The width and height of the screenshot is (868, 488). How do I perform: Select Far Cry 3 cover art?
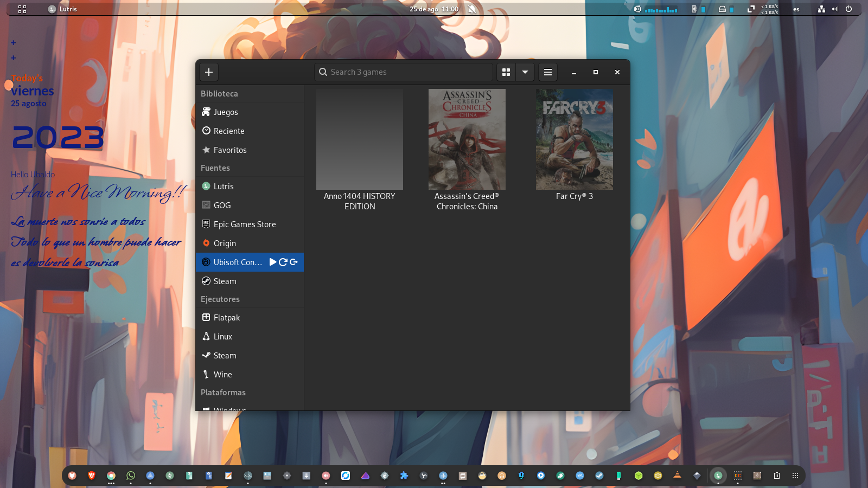tap(575, 139)
